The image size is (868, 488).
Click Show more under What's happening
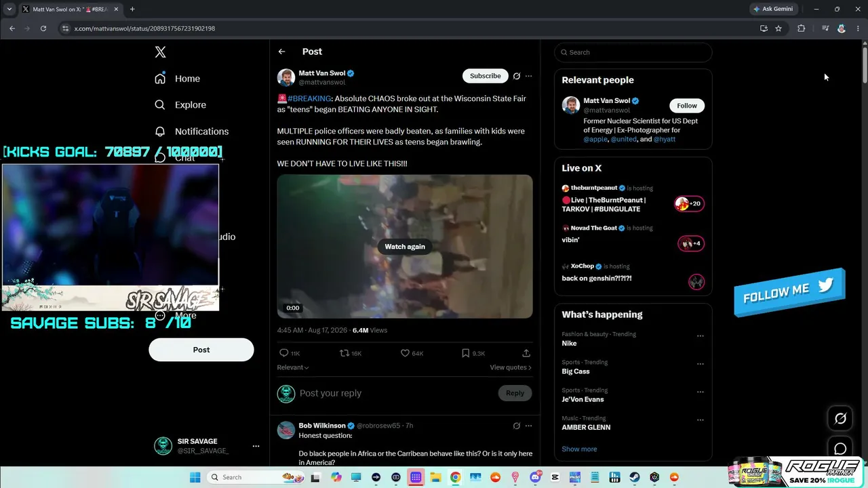[x=579, y=449]
